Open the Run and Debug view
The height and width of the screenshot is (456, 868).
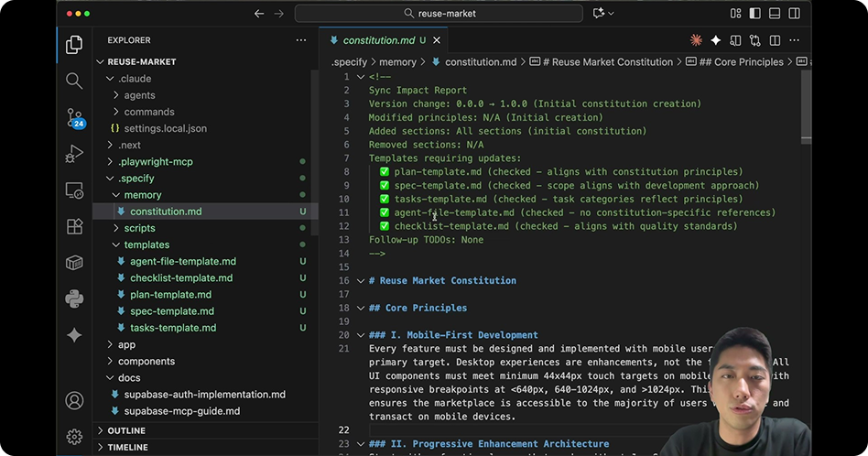(x=74, y=154)
